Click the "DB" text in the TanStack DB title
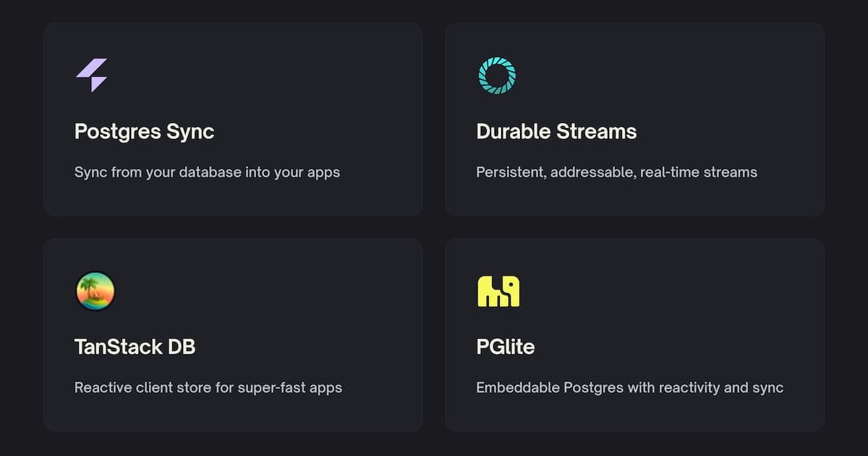Screen dimensions: 868x456 pos(182,347)
